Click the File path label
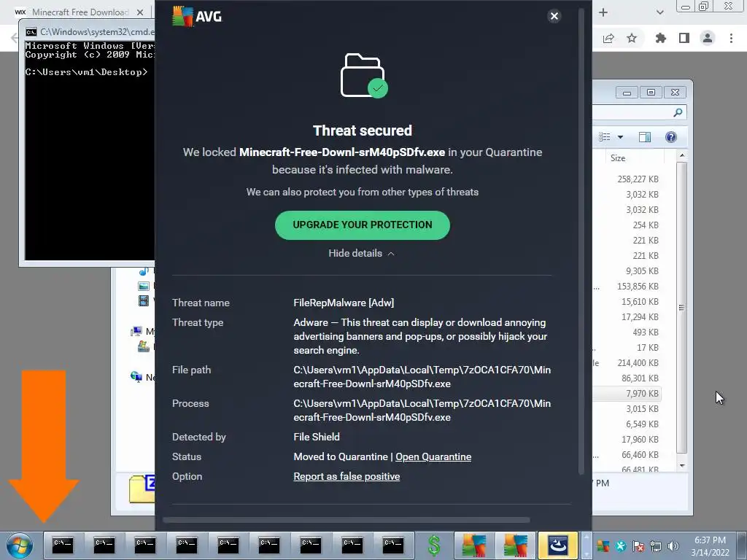747x560 pixels. (191, 370)
